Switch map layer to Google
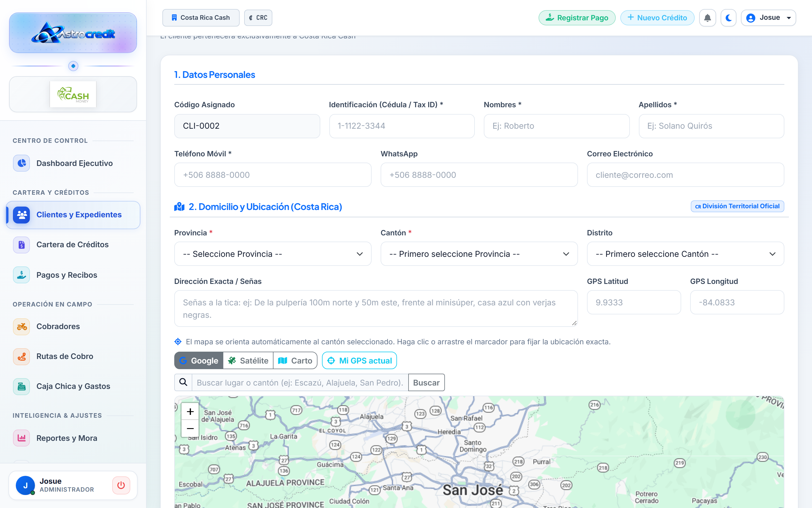The width and height of the screenshot is (812, 508). (199, 360)
